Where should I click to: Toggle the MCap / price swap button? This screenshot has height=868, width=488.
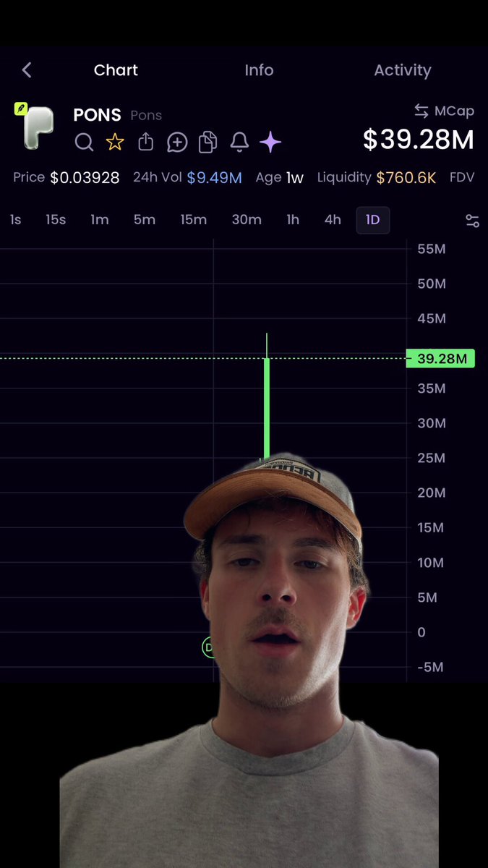pyautogui.click(x=444, y=111)
